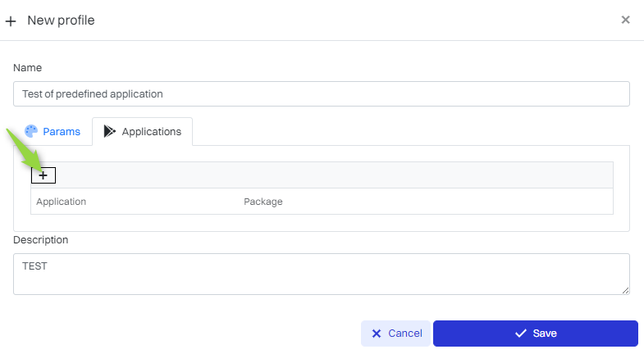
Task: Click the empty toolbar strip above the applications table
Action: point(328,175)
